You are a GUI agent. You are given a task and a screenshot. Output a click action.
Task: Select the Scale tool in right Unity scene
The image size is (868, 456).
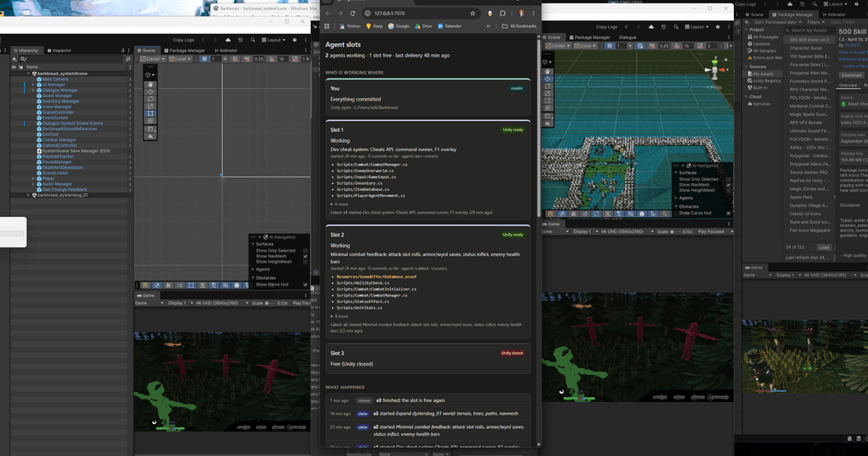[x=547, y=94]
